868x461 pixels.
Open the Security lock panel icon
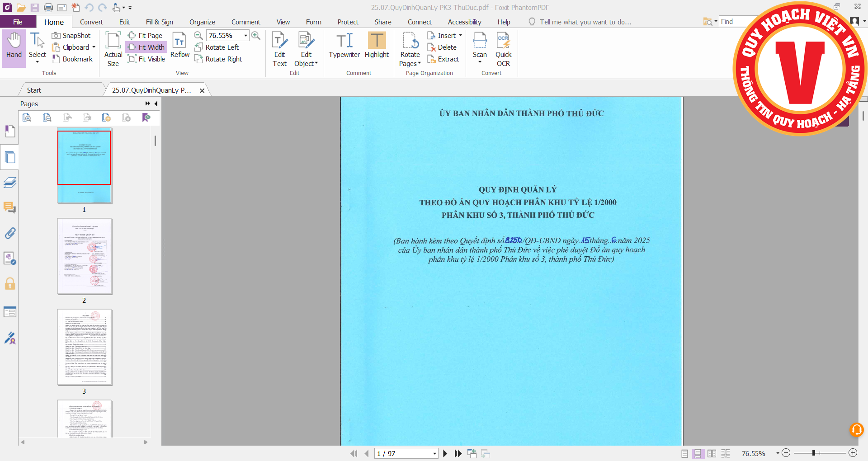coord(10,284)
